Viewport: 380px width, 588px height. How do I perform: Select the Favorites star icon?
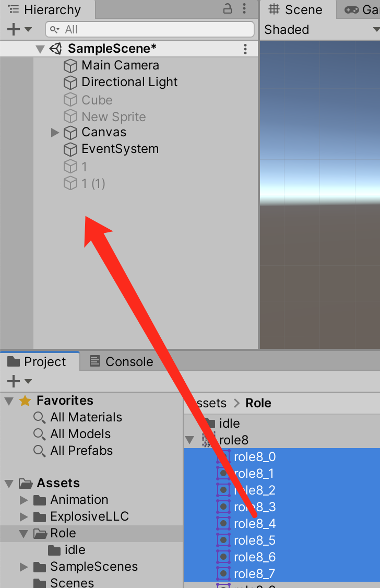pyautogui.click(x=25, y=401)
